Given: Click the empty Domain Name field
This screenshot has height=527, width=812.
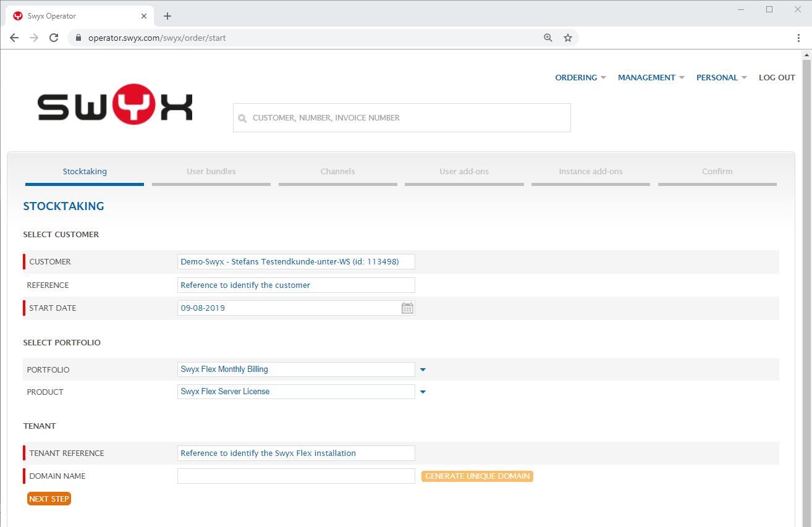Looking at the screenshot, I should (296, 476).
